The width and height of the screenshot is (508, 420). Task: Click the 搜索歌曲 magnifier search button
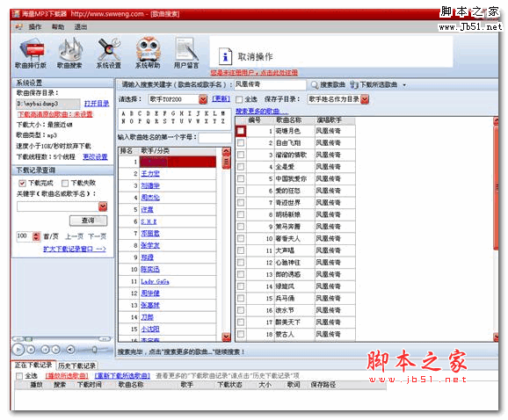329,85
